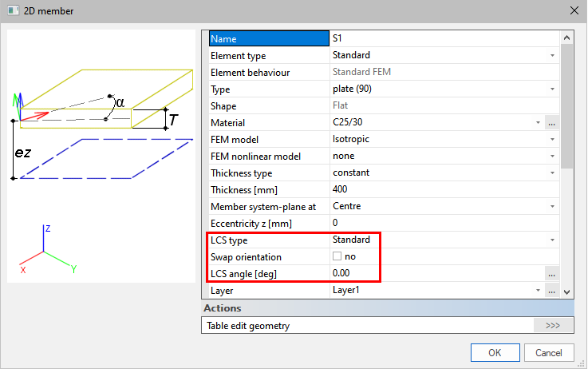Viewport: 588px width, 369px height.
Task: Click the >>> Table edit geometry button
Action: [x=553, y=325]
